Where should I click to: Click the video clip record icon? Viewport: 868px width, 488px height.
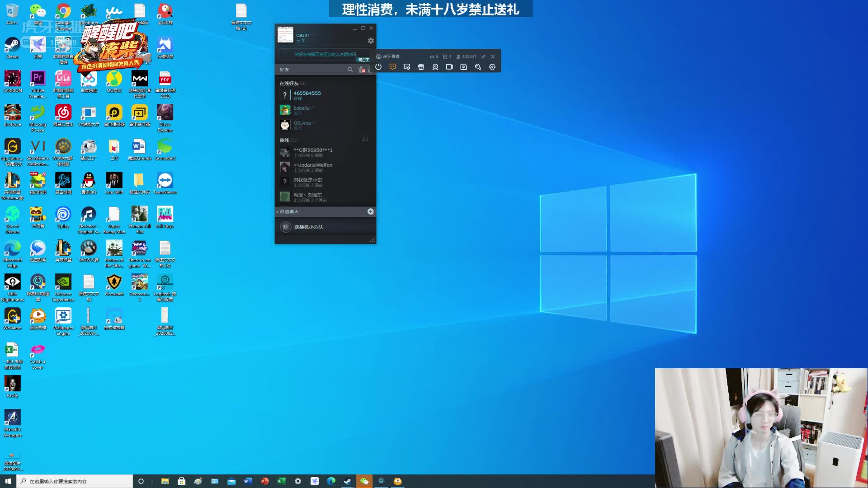pos(464,67)
